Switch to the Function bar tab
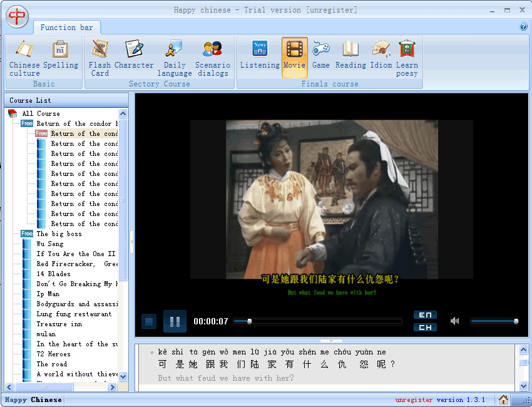Viewport: 532px width, 407px height. point(66,28)
